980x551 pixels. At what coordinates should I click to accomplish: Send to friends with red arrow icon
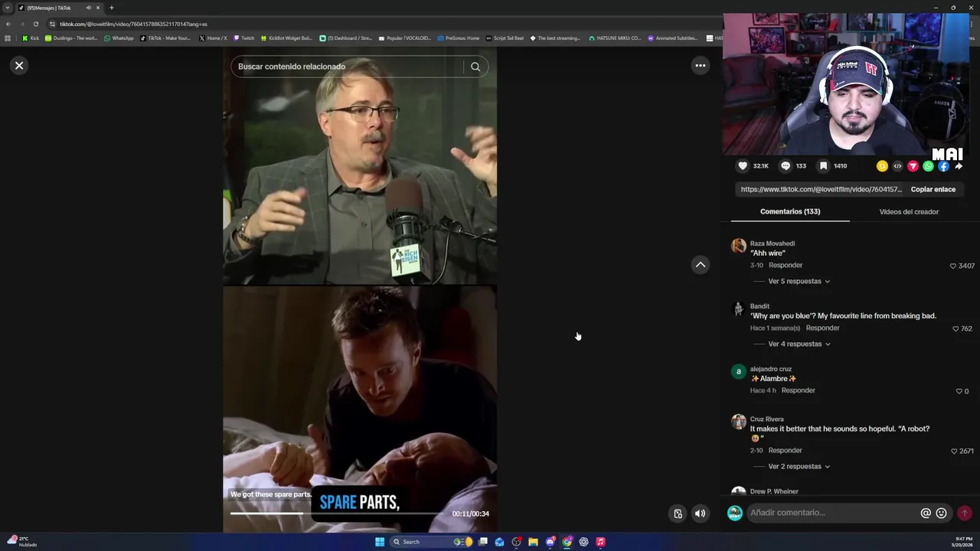[x=913, y=166]
